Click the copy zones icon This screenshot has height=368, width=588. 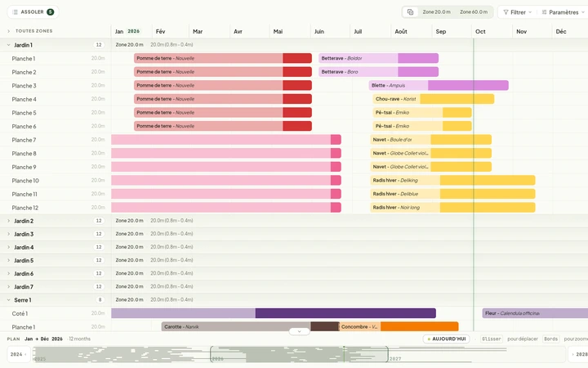(410, 12)
